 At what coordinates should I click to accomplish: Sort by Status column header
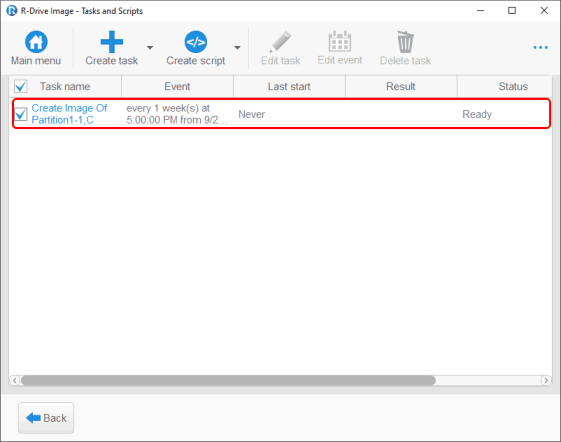[504, 86]
